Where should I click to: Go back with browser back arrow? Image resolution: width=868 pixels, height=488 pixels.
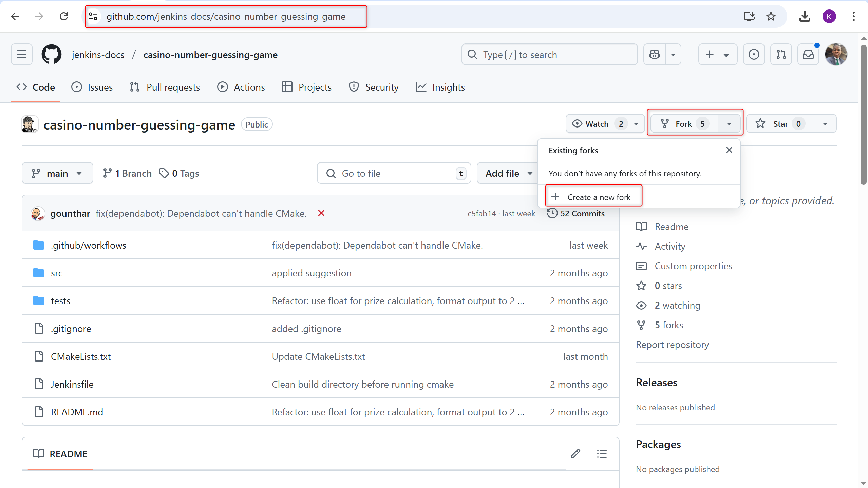(15, 16)
